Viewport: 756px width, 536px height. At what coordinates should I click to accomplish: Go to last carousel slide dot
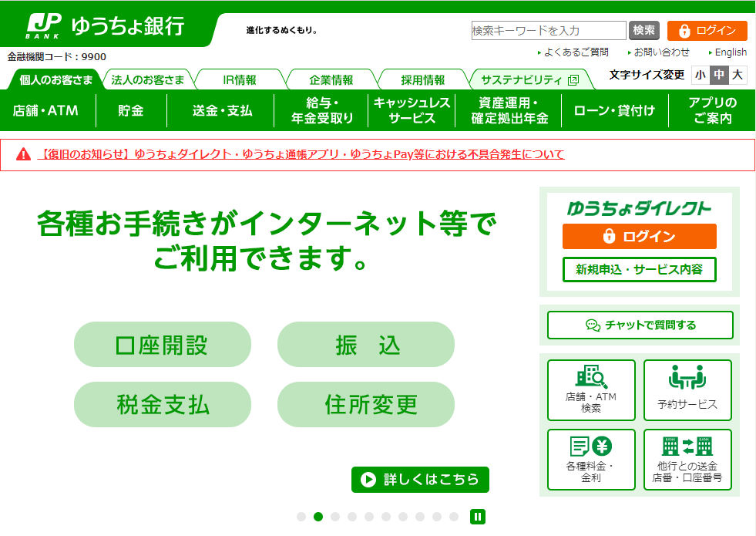pyautogui.click(x=454, y=517)
